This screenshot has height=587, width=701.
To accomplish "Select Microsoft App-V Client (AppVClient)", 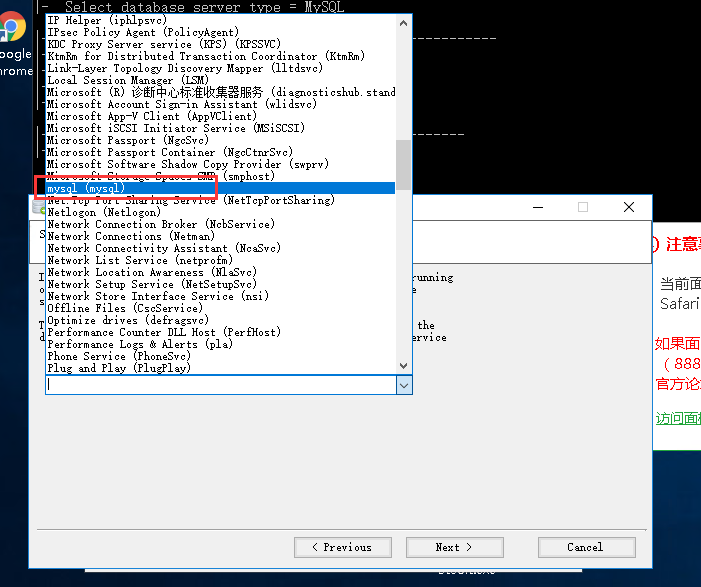I will coord(221,116).
